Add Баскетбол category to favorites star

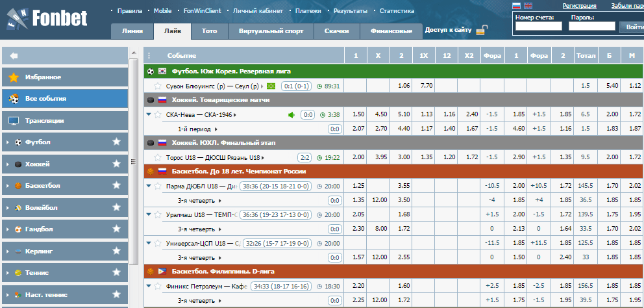[117, 185]
